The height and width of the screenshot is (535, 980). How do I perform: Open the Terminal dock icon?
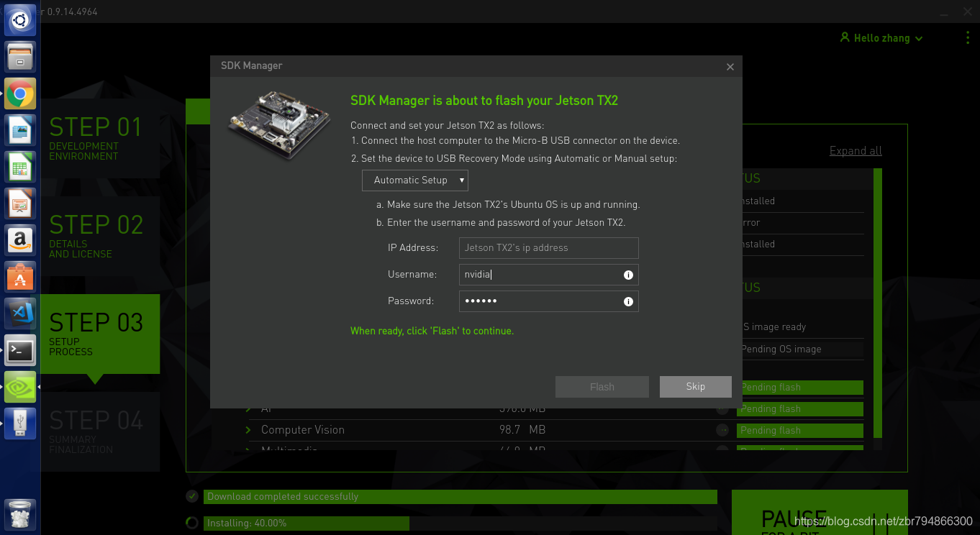20,350
